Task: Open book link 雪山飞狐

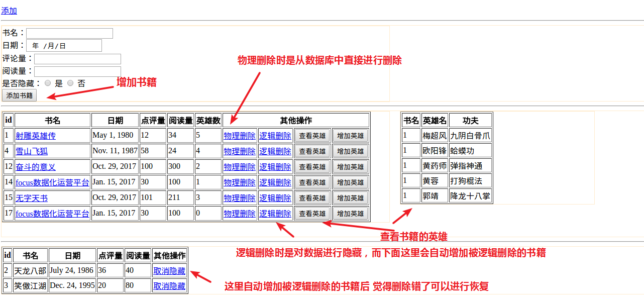Action: (32, 151)
